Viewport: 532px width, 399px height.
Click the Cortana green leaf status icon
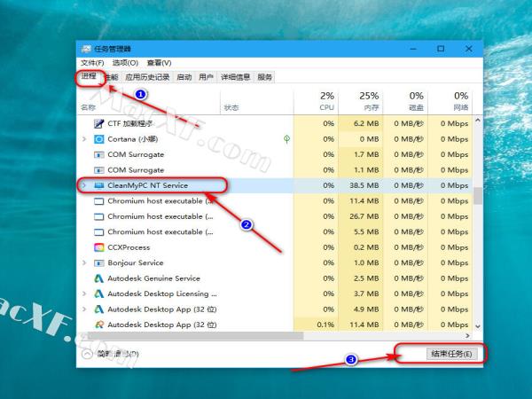pos(286,139)
